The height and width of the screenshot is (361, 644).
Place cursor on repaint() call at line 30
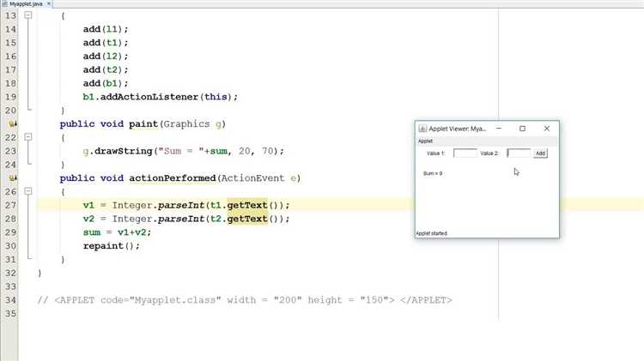(112, 246)
